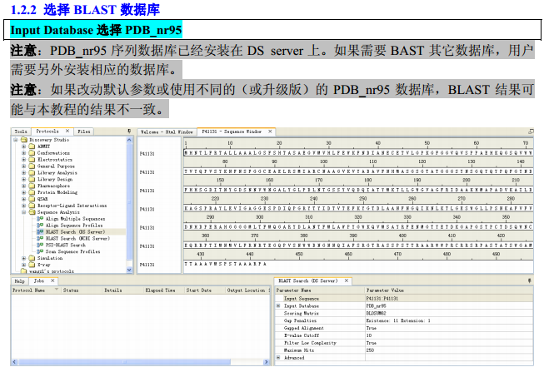Select BLAST Search (NCBI Server) protocol
Image resolution: width=549 pixels, height=392 pixels.
coord(77,238)
